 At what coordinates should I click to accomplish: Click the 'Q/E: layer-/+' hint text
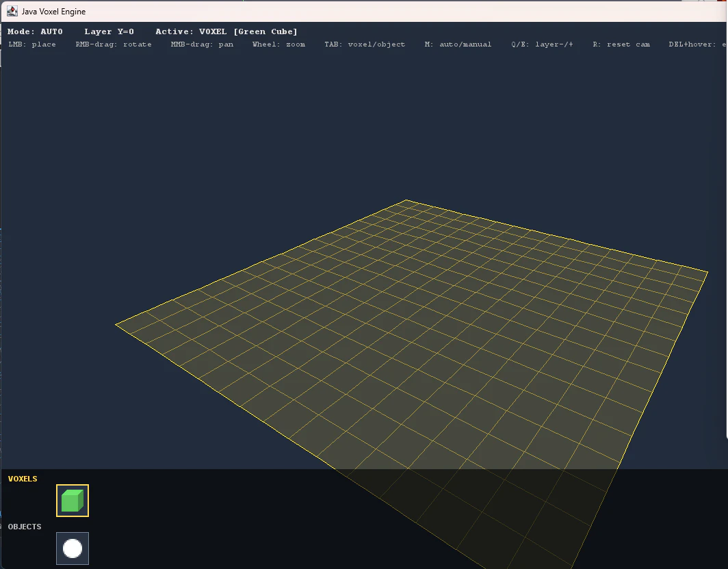click(x=542, y=44)
